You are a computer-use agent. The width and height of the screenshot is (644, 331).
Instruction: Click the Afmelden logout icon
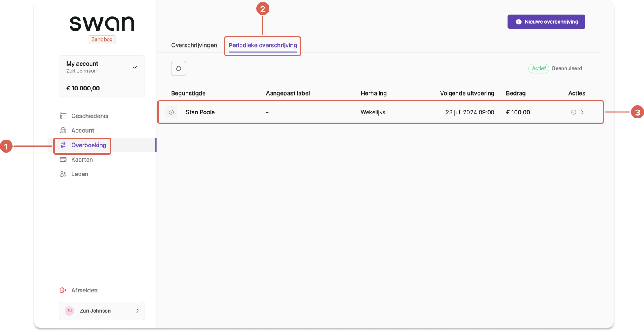(63, 290)
